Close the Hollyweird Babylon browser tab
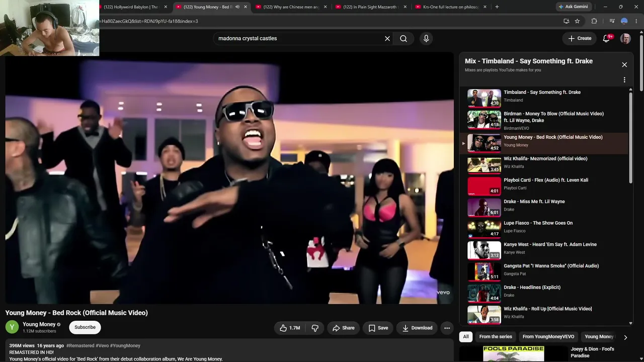This screenshot has width=644, height=362. [x=166, y=7]
